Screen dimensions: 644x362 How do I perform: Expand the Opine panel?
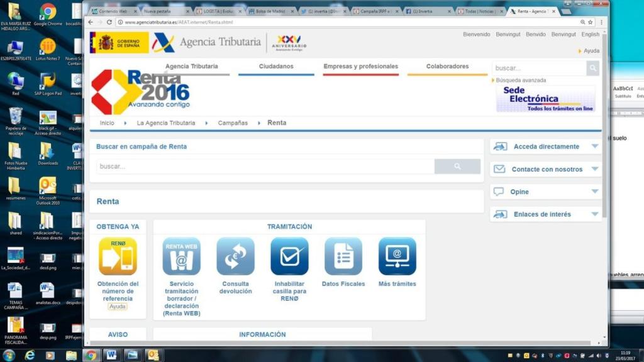(x=545, y=191)
